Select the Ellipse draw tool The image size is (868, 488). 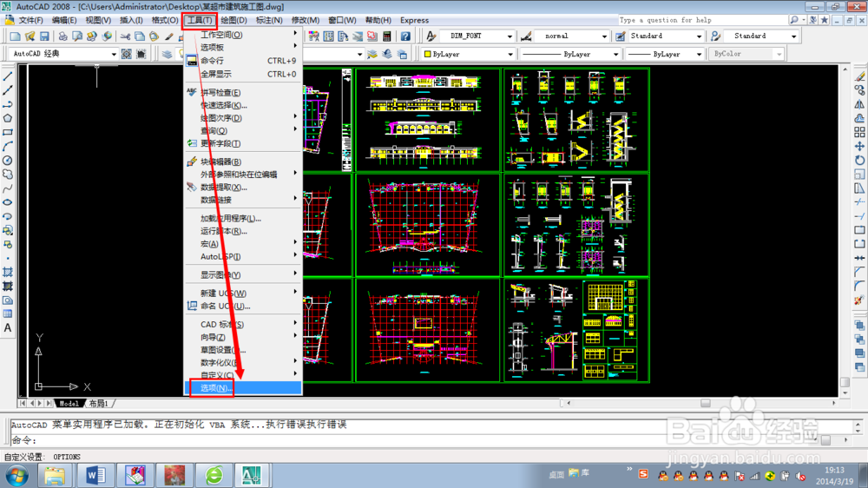click(8, 202)
